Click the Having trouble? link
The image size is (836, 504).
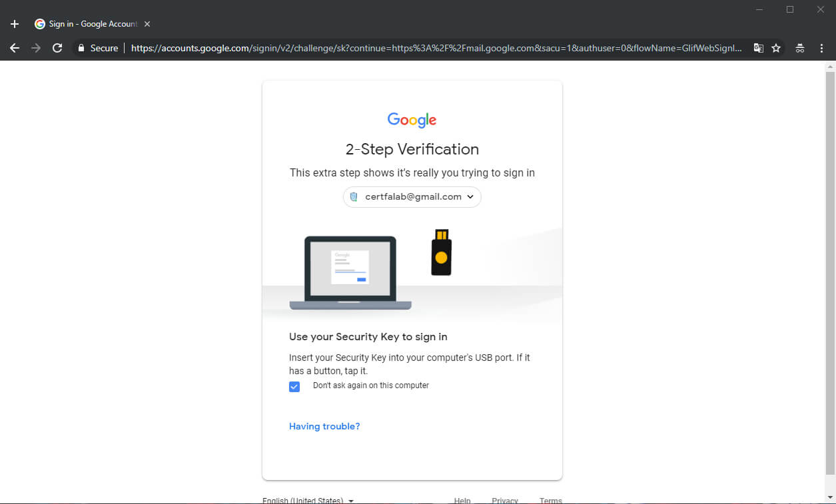(x=324, y=426)
